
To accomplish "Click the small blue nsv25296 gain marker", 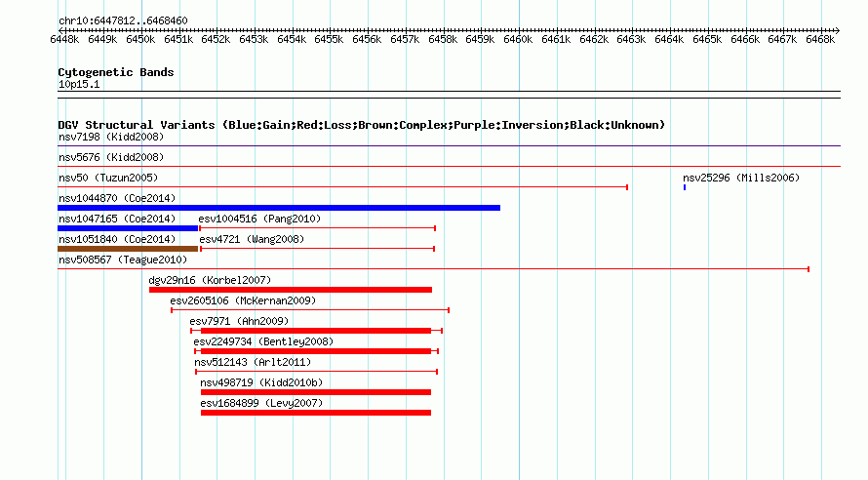I will pos(685,187).
